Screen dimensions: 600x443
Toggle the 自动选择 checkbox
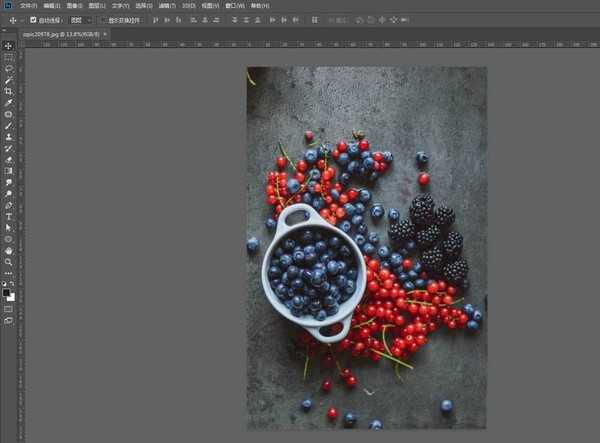pyautogui.click(x=33, y=19)
